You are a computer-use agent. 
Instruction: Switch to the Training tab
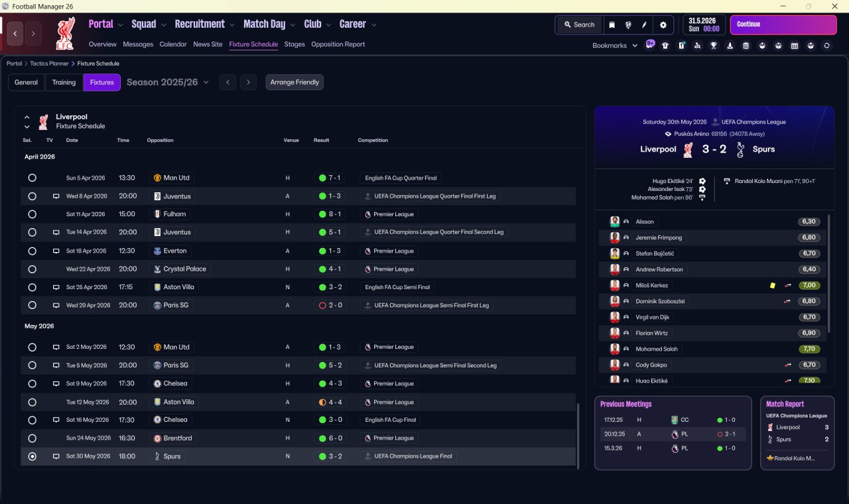(64, 82)
